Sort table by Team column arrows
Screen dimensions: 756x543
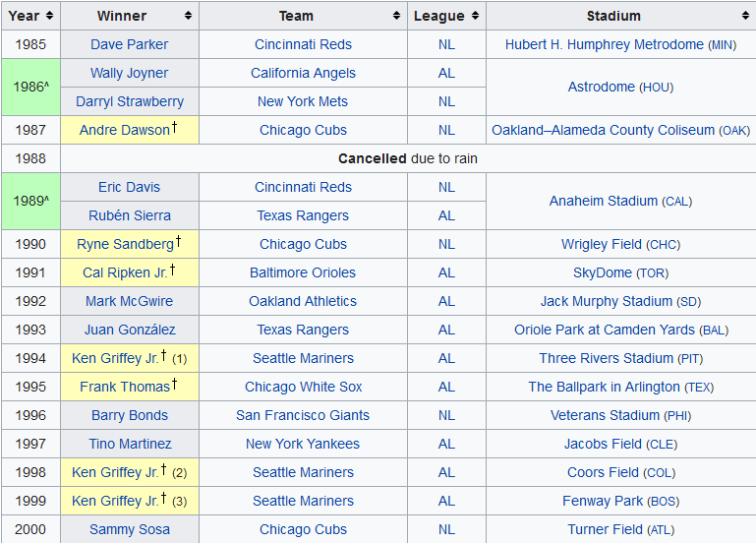pos(396,16)
